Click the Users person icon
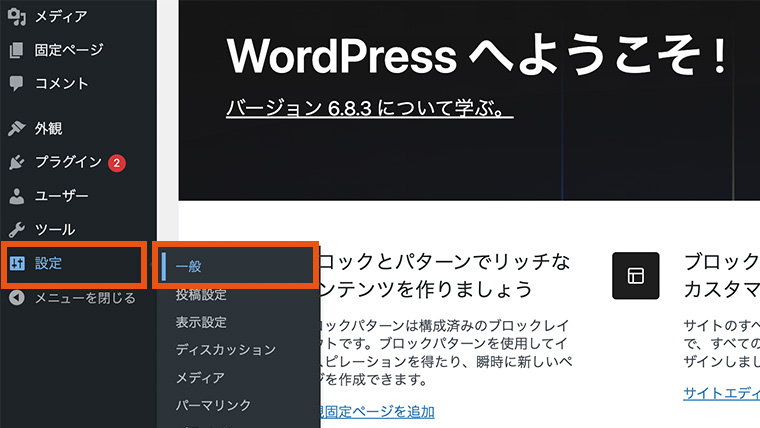This screenshot has width=760, height=428. point(16,196)
